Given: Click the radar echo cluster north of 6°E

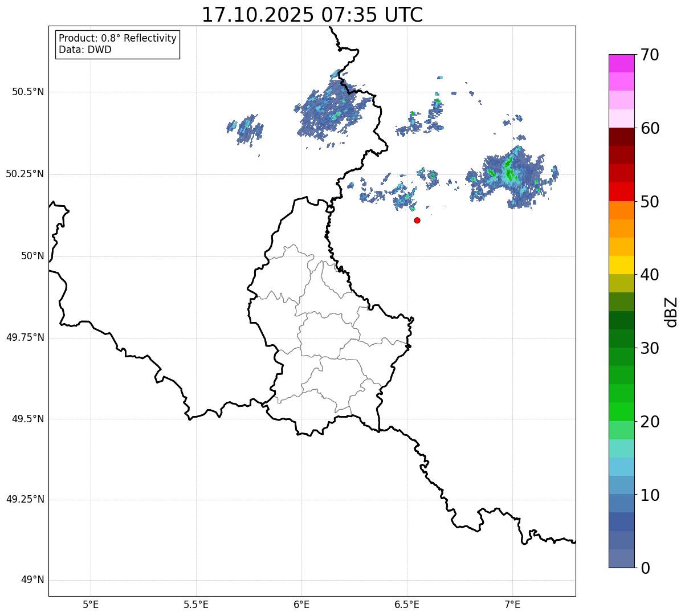Looking at the screenshot, I should (x=333, y=109).
